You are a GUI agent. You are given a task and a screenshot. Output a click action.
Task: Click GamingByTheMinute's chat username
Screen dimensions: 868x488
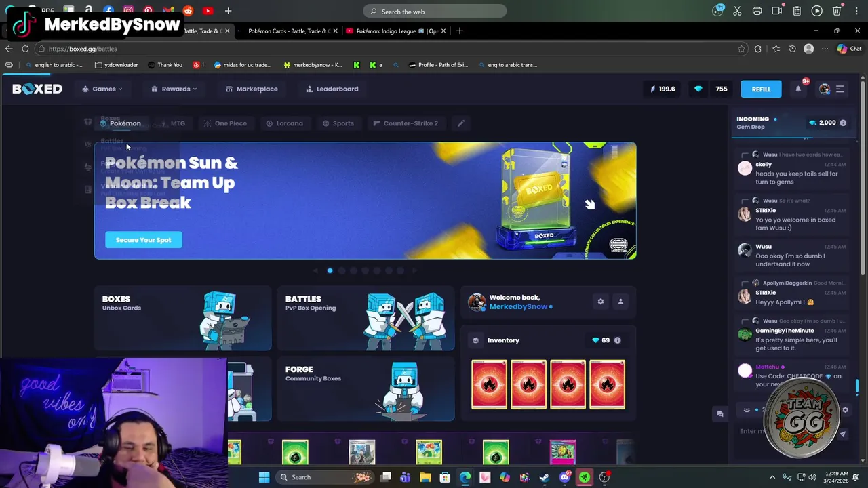click(x=785, y=331)
